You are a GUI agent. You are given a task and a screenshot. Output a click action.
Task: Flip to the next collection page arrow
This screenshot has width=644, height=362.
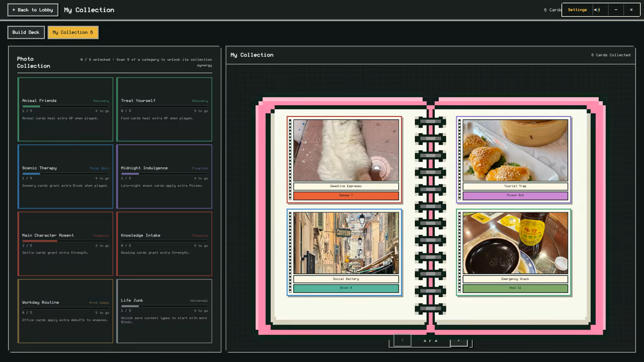459,340
